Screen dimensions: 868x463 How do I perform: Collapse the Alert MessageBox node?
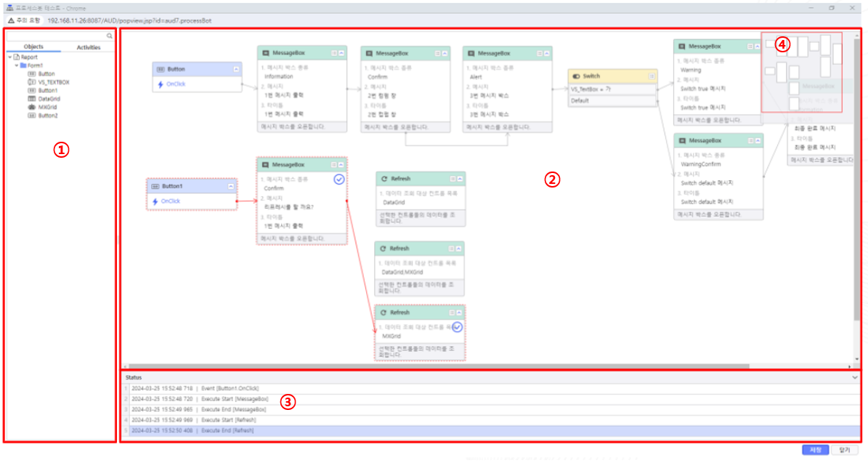point(546,54)
